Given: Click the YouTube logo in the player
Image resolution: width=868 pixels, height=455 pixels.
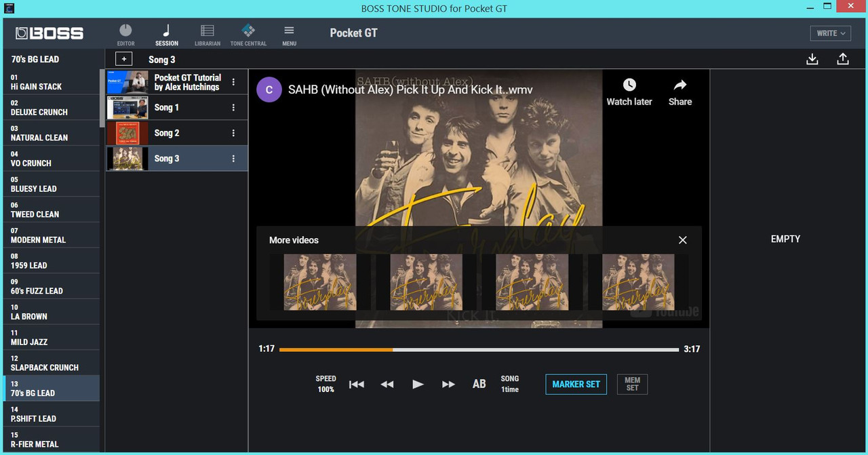Looking at the screenshot, I should click(x=665, y=311).
